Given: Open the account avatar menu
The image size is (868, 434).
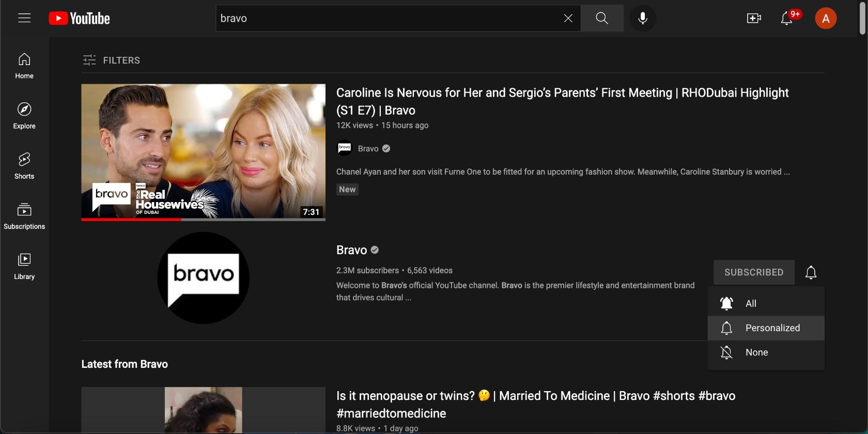Looking at the screenshot, I should click(826, 18).
